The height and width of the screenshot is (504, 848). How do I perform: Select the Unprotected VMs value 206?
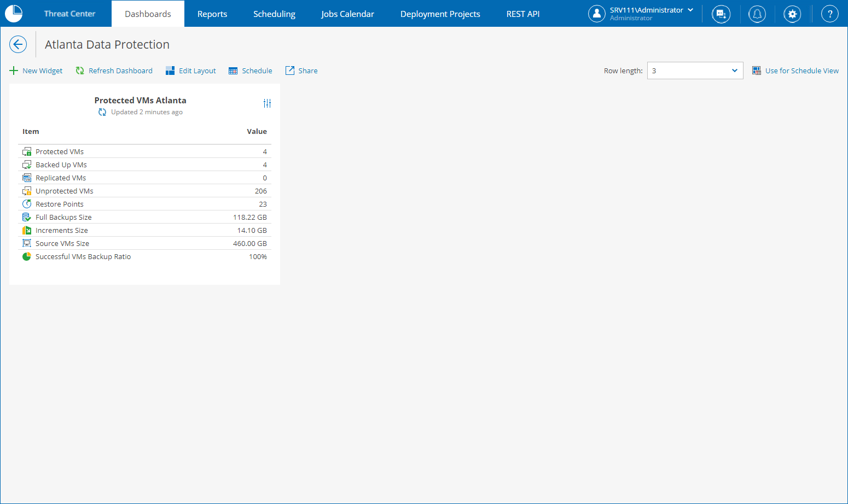coord(261,191)
